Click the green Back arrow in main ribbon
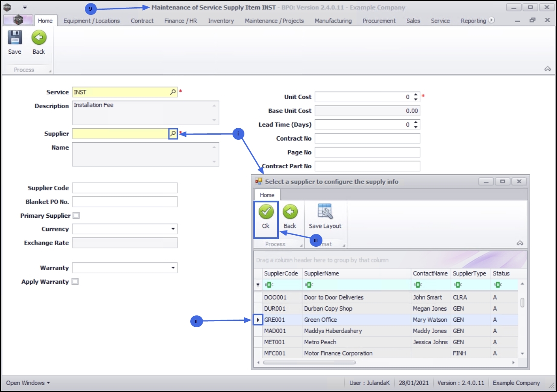This screenshot has width=557, height=392. [x=39, y=38]
